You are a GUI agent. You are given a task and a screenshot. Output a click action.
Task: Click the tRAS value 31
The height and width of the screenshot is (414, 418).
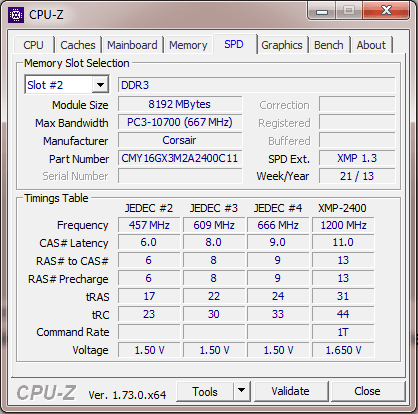point(343,296)
